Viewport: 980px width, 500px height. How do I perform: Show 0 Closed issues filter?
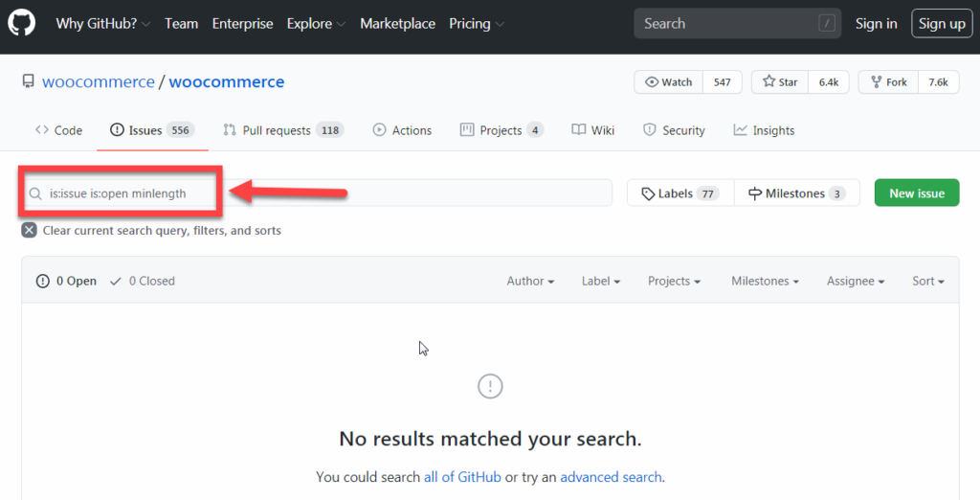143,281
